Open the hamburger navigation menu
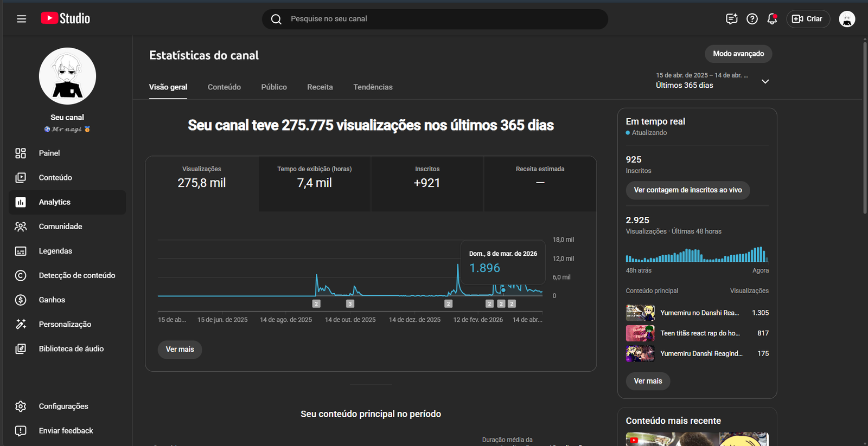Viewport: 868px width, 446px height. coord(21,19)
